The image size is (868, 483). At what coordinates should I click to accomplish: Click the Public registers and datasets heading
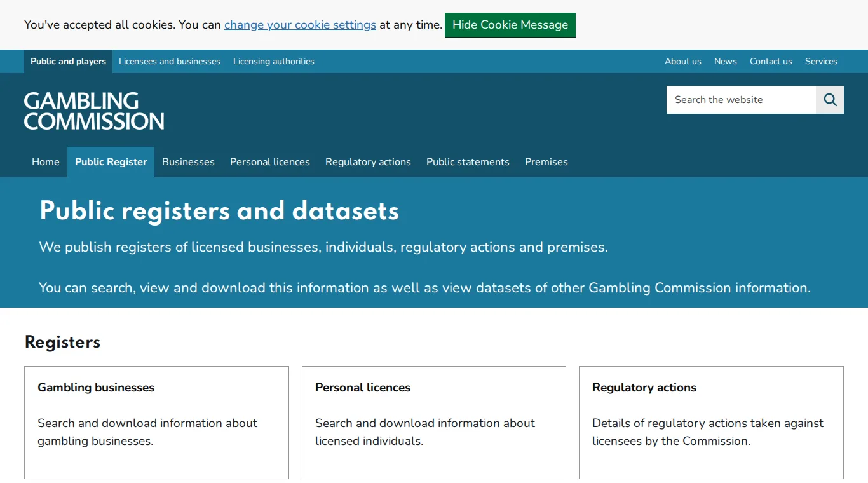[x=219, y=212]
